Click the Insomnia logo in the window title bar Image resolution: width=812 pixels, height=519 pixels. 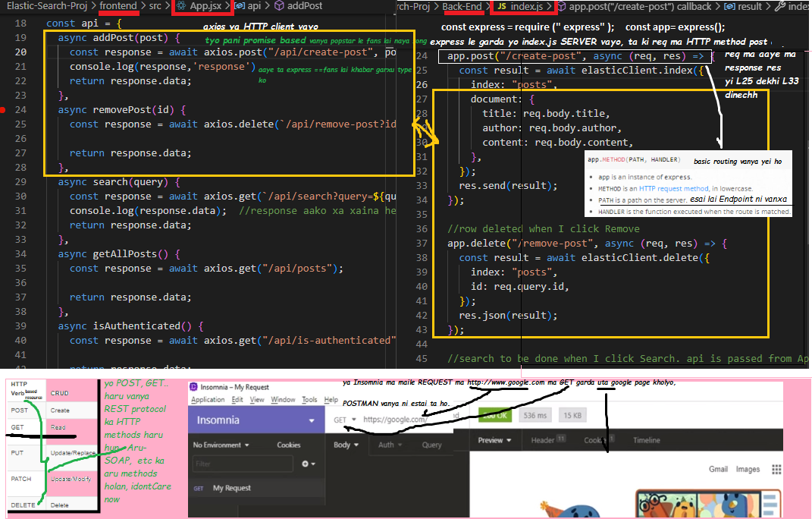tap(193, 387)
